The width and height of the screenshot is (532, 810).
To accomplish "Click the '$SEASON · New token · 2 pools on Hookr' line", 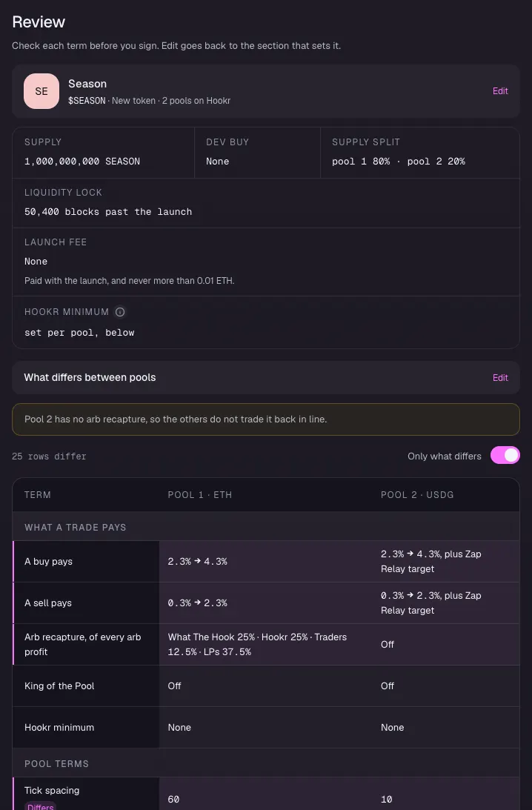I will pyautogui.click(x=149, y=101).
